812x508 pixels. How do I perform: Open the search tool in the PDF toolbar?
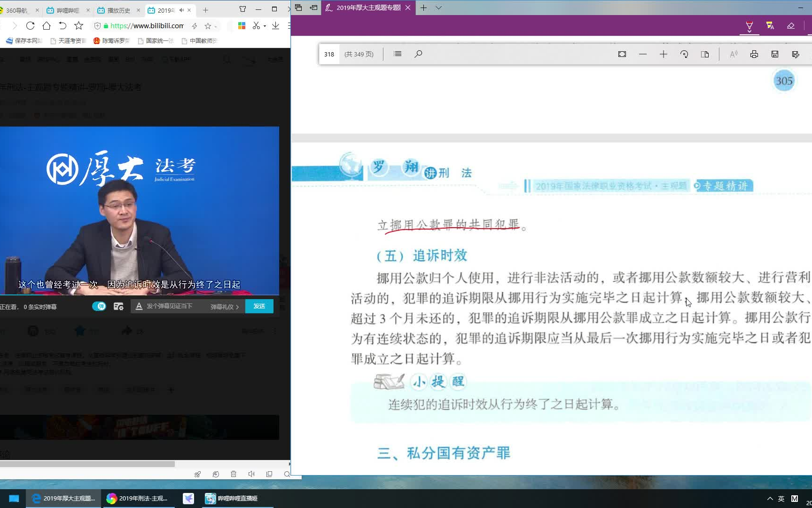click(418, 54)
